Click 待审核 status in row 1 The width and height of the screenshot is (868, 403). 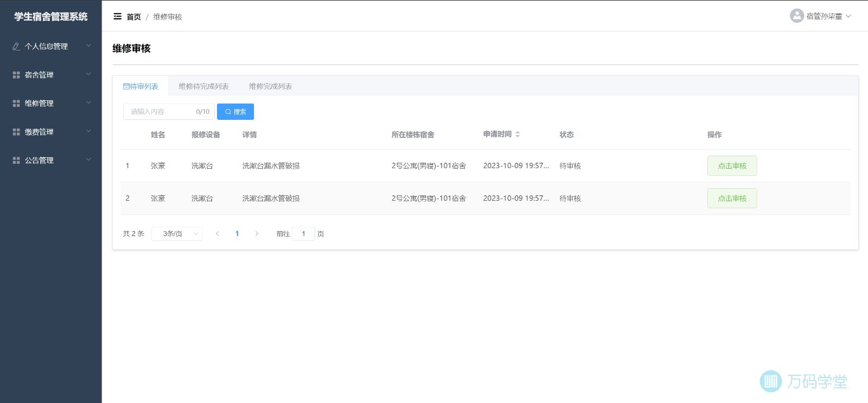pos(570,166)
